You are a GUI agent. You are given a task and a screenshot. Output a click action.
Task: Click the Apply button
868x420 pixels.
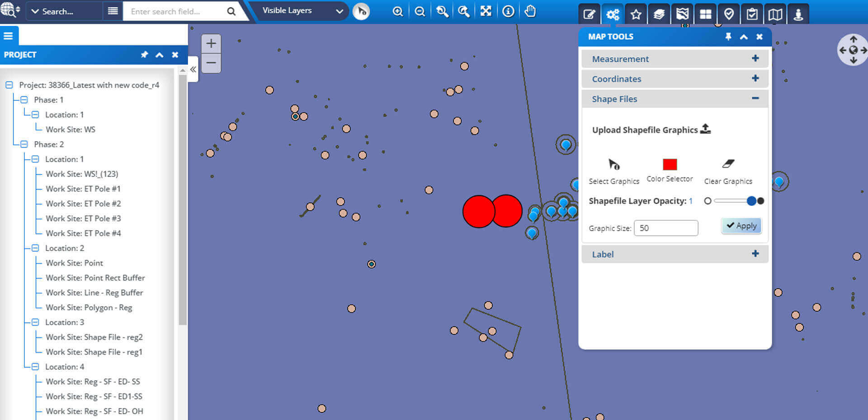click(741, 226)
